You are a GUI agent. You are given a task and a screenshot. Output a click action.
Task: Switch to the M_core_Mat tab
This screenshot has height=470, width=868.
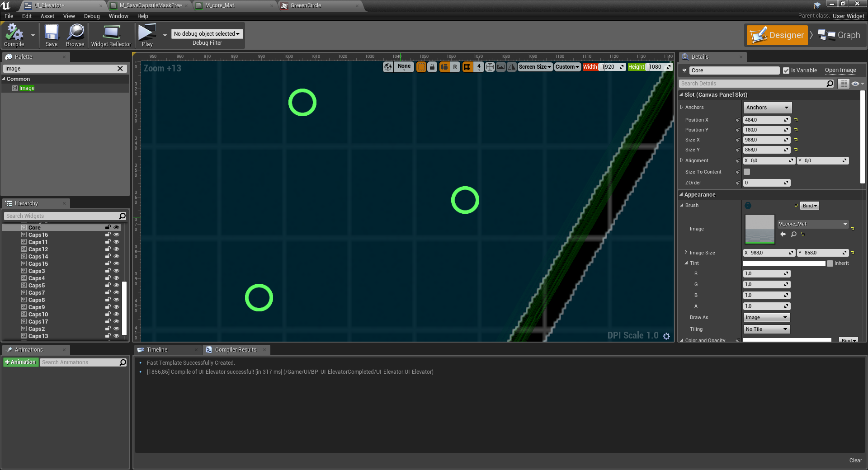point(220,5)
